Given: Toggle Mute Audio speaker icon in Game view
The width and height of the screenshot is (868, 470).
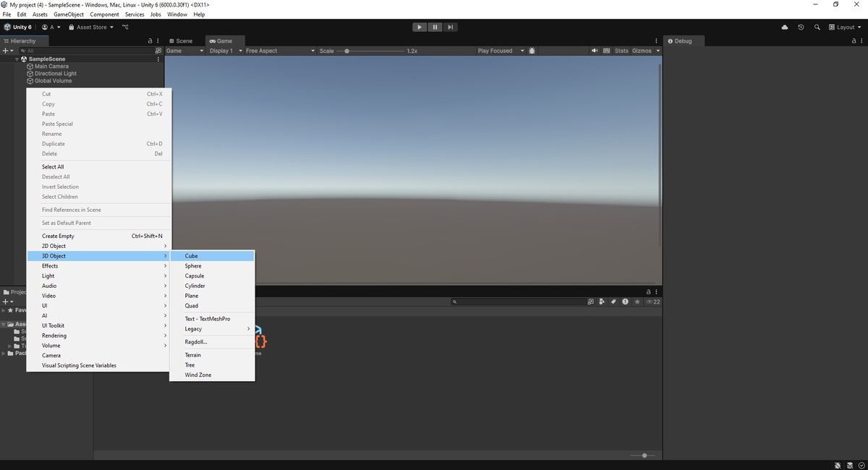Looking at the screenshot, I should point(595,51).
